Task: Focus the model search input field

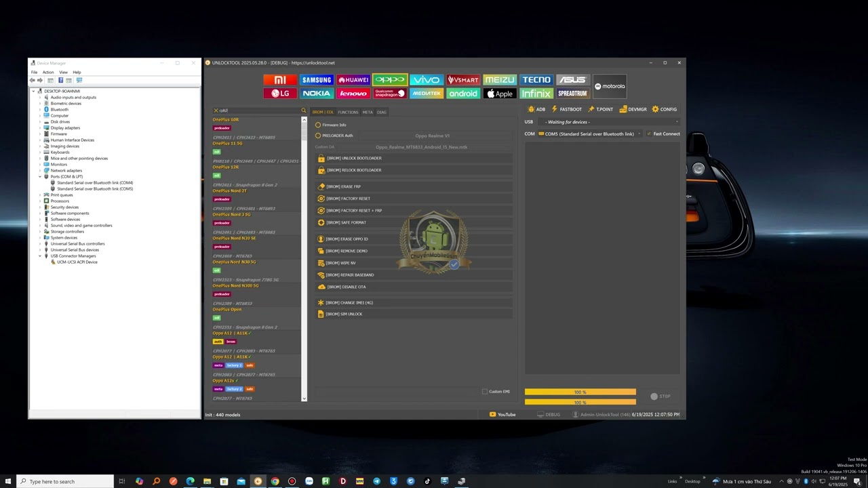Action: (260, 110)
